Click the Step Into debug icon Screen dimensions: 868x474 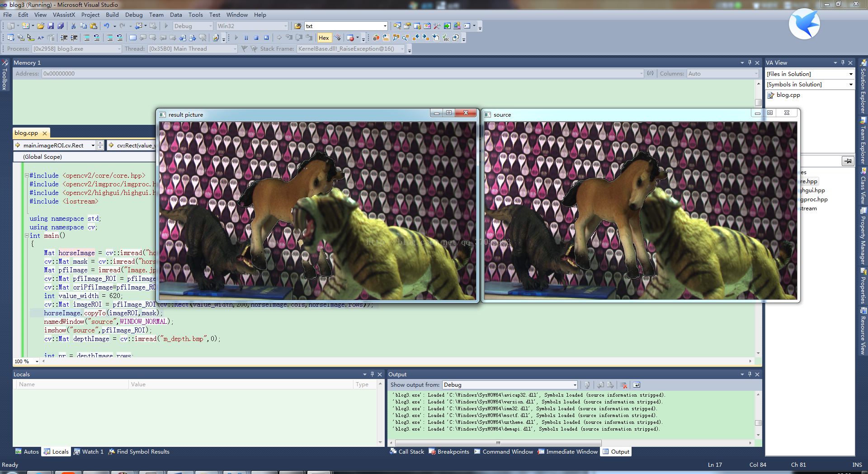[289, 38]
